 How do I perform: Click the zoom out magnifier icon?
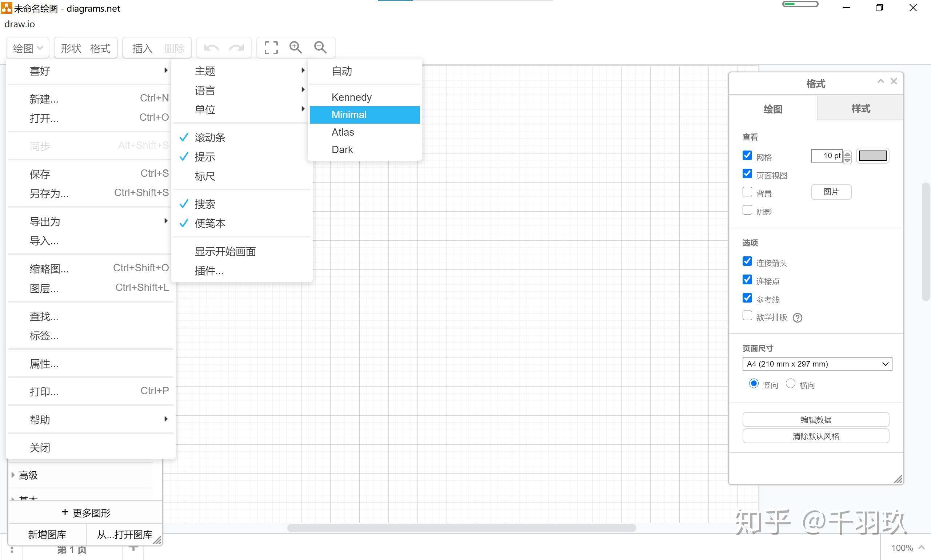tap(320, 48)
